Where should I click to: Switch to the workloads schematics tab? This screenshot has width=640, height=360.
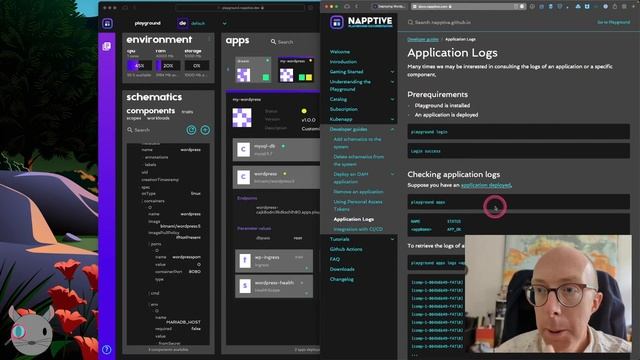[158, 118]
